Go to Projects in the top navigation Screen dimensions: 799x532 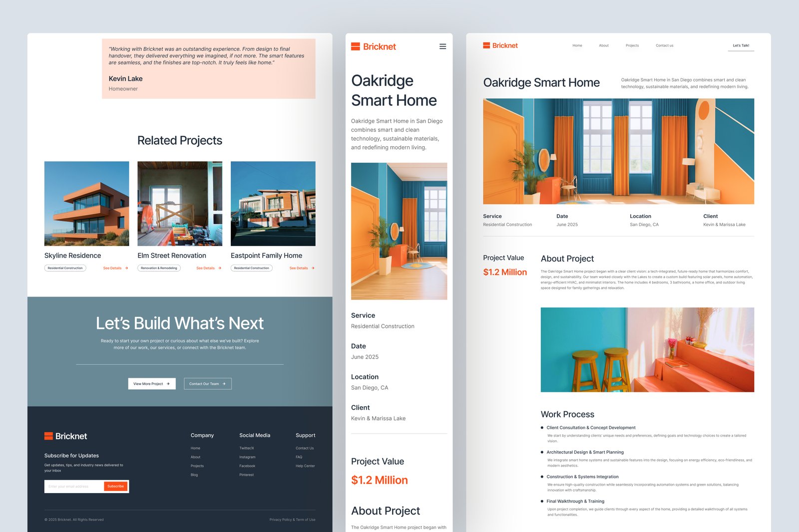632,45
